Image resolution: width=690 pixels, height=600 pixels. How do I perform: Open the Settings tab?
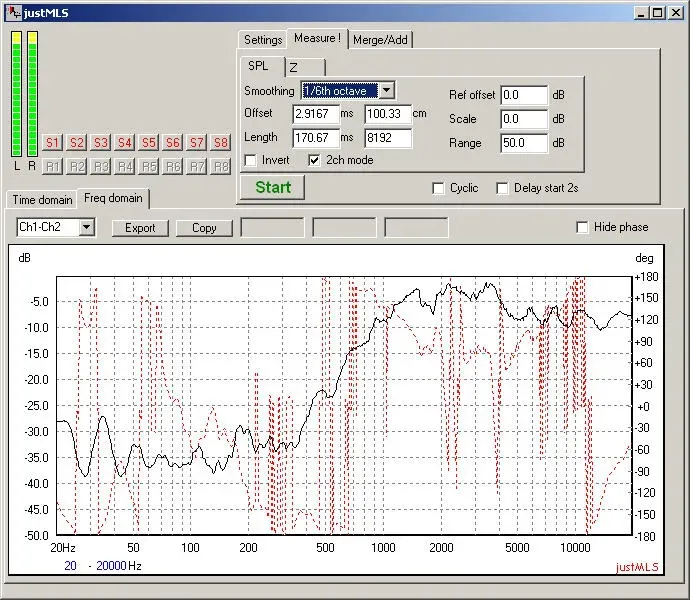click(263, 40)
